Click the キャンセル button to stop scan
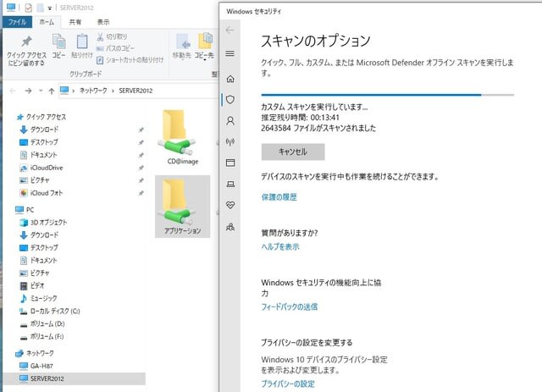 (293, 152)
